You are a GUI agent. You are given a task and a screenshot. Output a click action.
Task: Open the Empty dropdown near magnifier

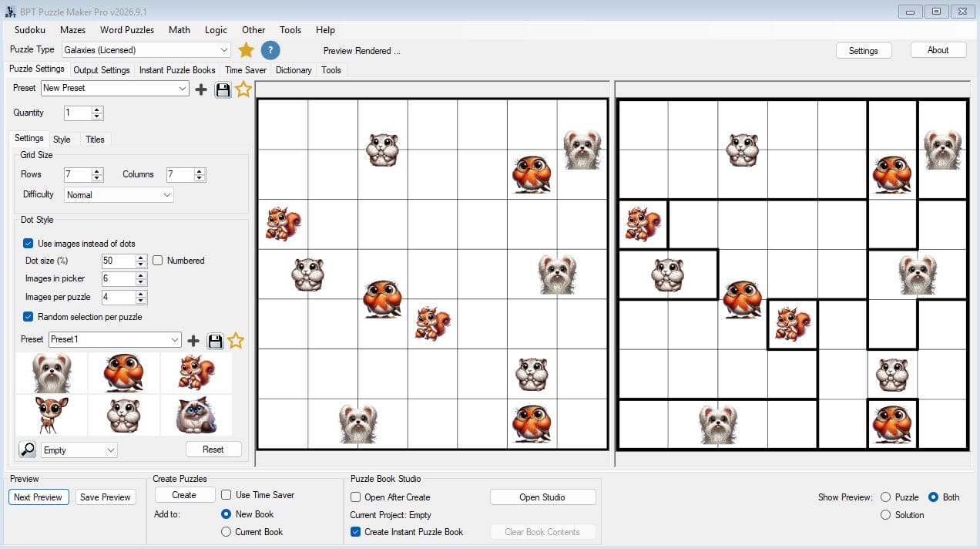(x=79, y=450)
